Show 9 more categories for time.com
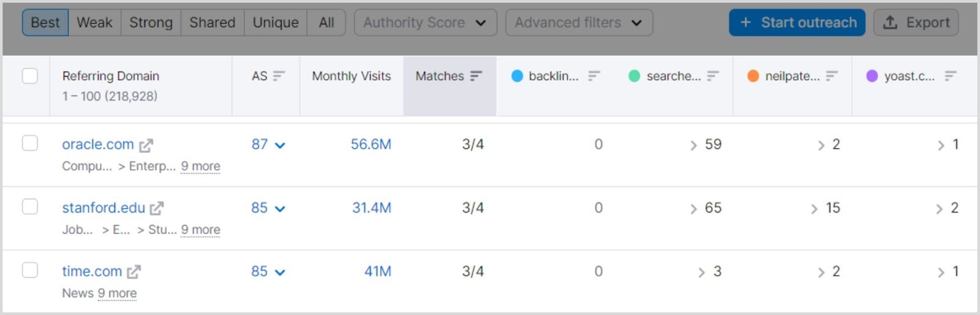 tap(117, 294)
